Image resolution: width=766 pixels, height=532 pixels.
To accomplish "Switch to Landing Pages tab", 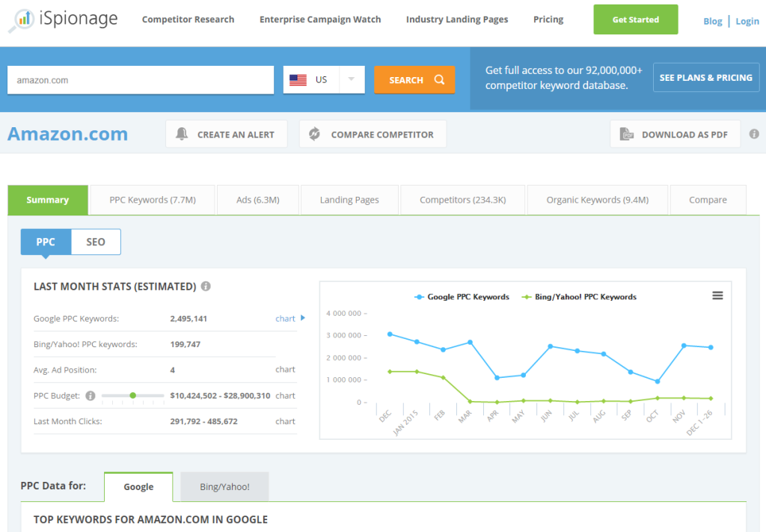I will click(x=349, y=200).
